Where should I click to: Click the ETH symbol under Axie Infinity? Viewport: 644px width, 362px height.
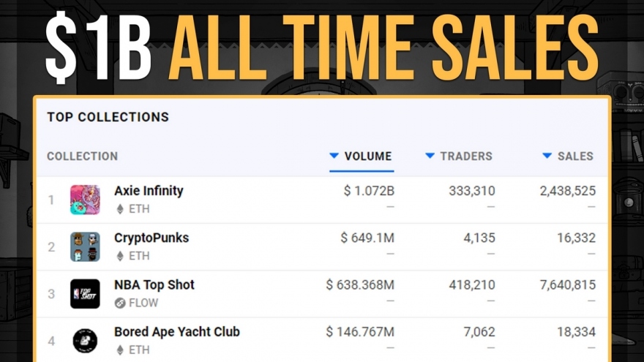(x=121, y=209)
